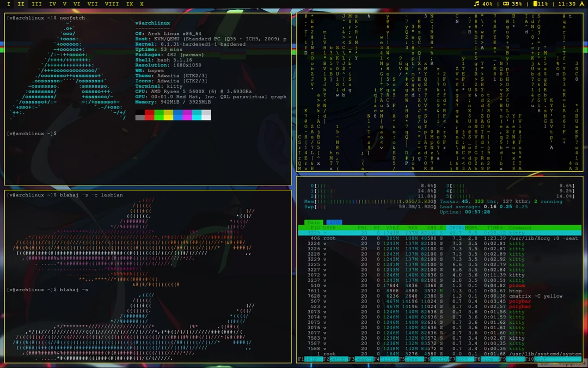
Task: Switch to htop's I/O tab
Action: 334,222
